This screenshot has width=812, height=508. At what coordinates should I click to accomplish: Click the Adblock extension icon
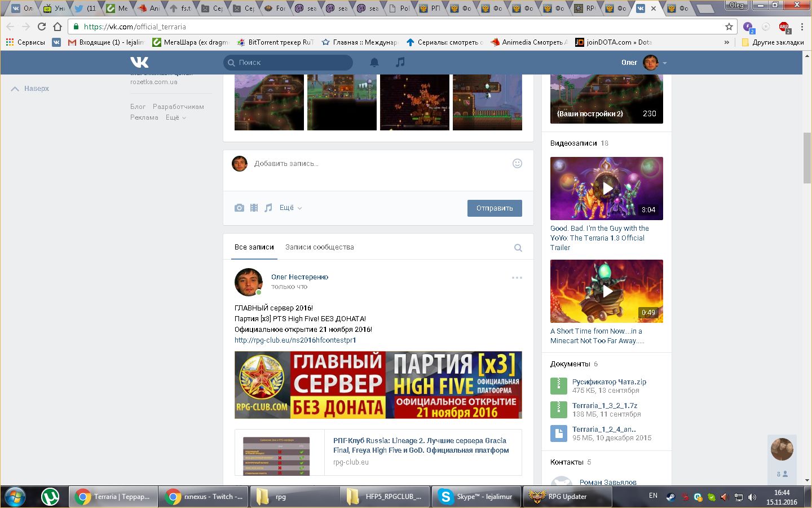[x=784, y=27]
